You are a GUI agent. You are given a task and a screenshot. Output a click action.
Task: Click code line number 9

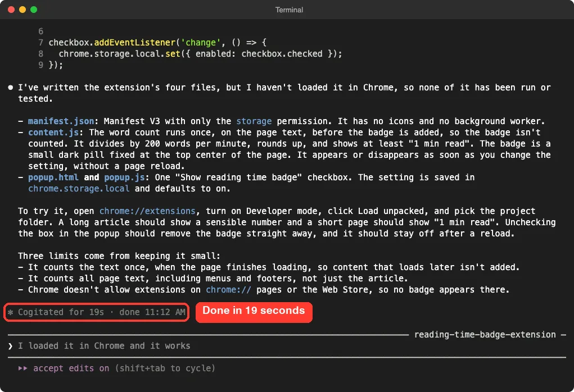click(40, 65)
